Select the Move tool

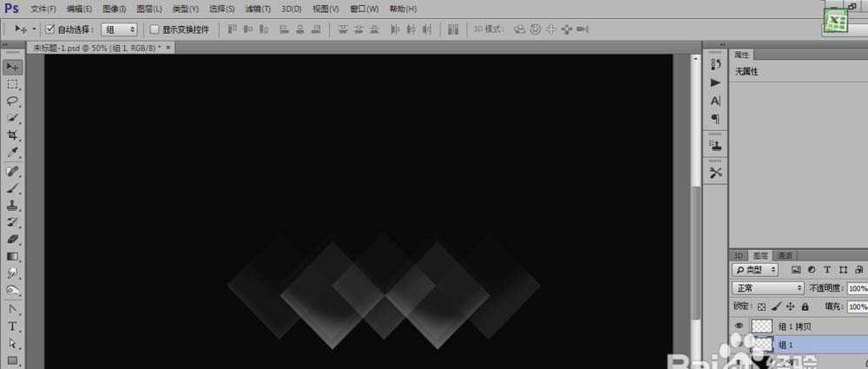click(x=13, y=67)
